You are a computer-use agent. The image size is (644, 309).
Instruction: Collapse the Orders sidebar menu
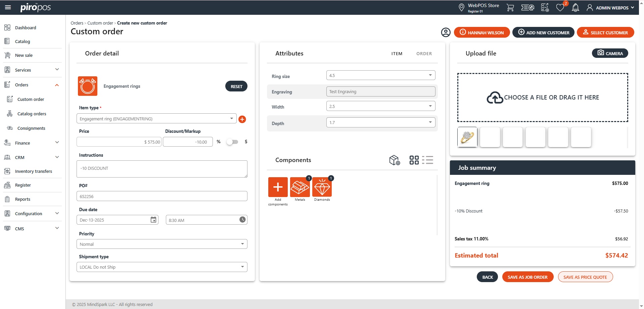click(57, 85)
